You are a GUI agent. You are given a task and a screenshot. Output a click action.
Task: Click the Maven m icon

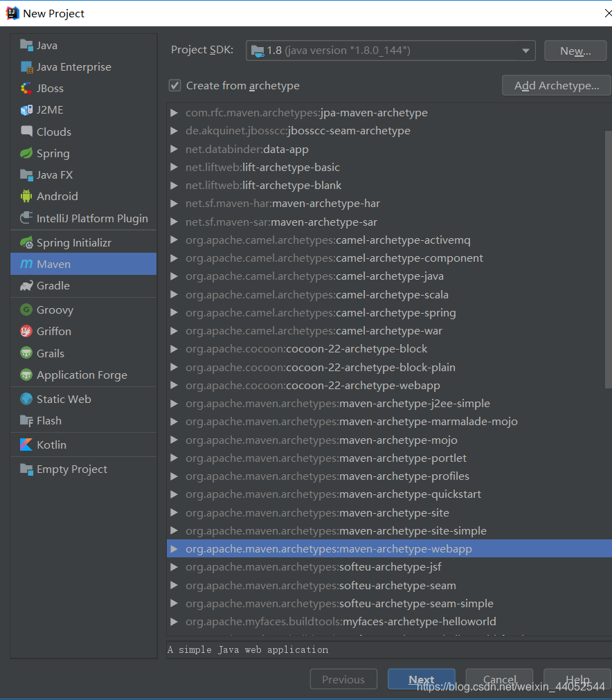pos(26,264)
